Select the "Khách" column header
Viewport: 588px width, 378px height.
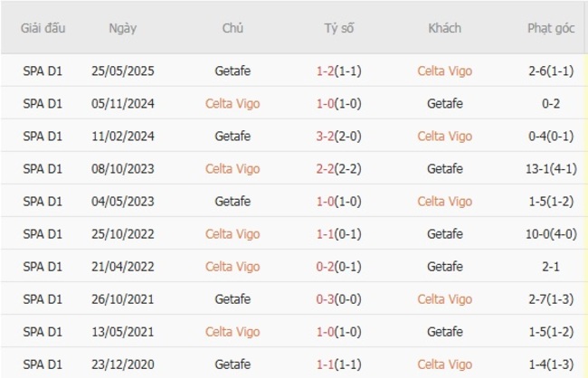pyautogui.click(x=444, y=28)
